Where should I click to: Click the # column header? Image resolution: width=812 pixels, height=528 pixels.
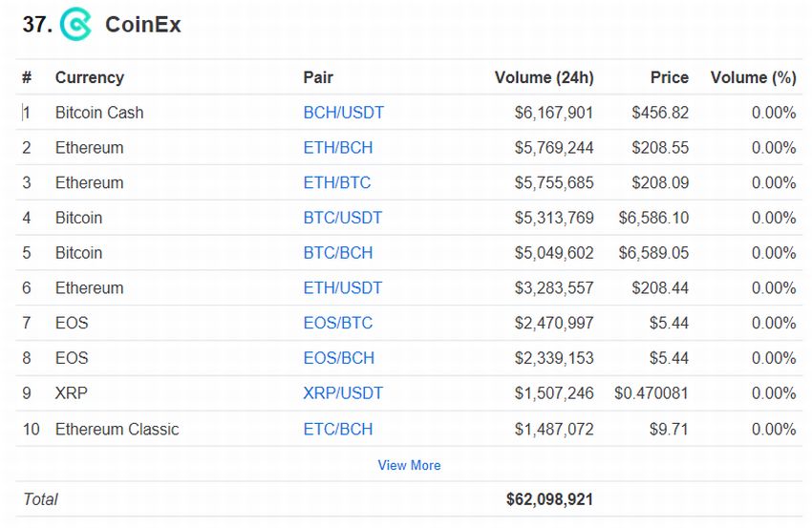[x=27, y=77]
